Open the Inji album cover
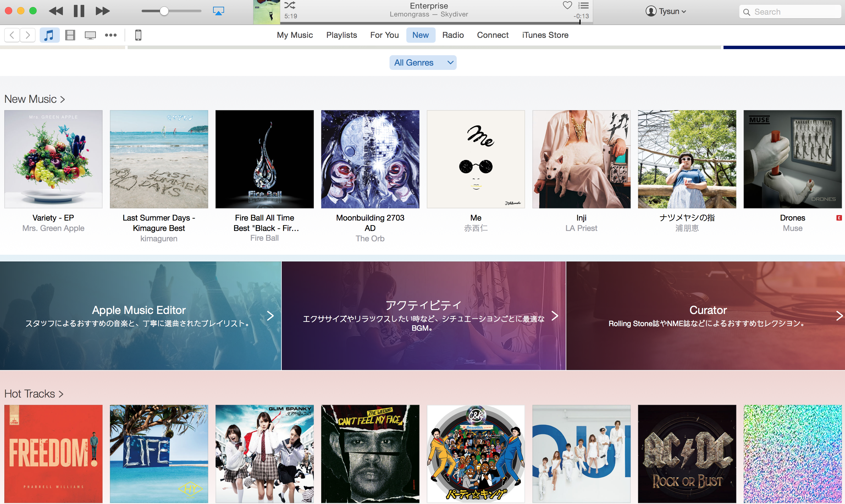 point(581,159)
